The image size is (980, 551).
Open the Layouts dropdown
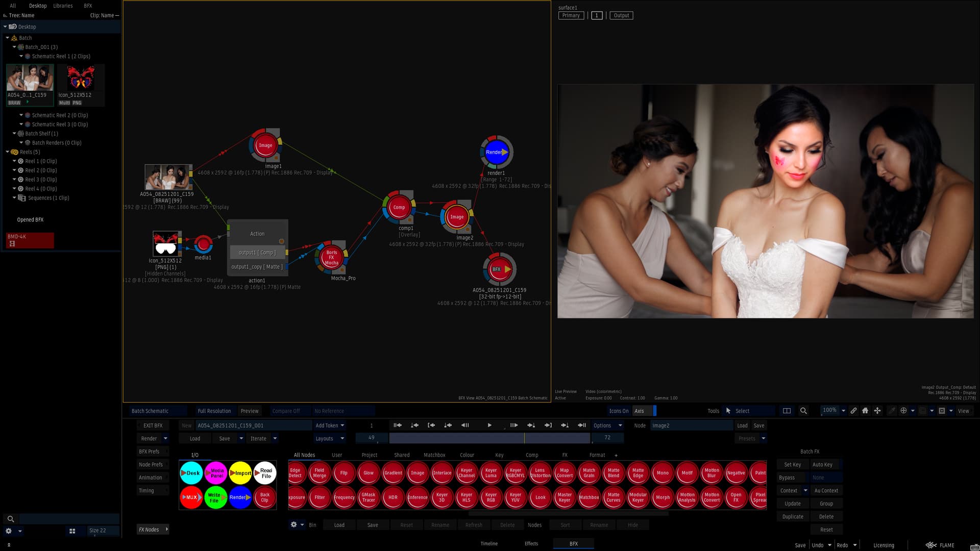coord(330,438)
